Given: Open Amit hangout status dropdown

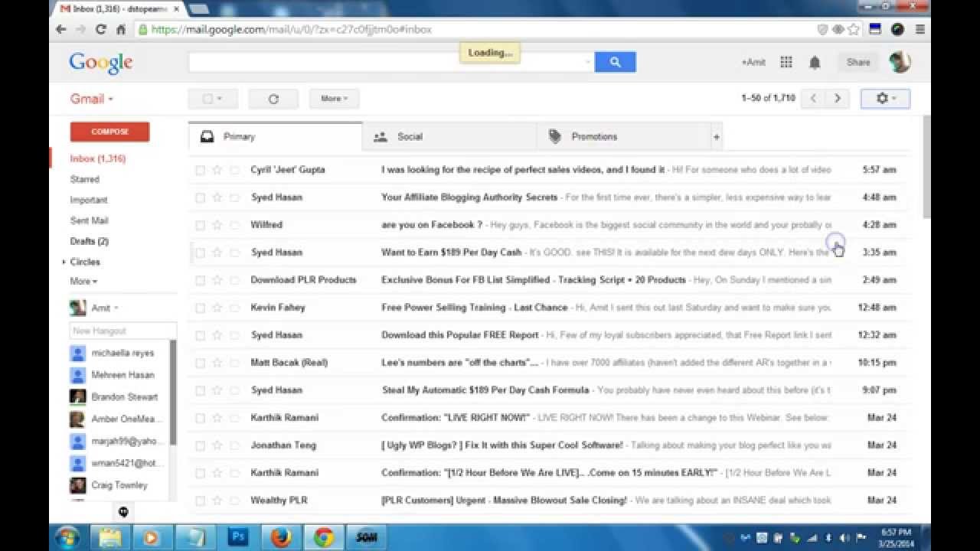Looking at the screenshot, I should (x=105, y=308).
